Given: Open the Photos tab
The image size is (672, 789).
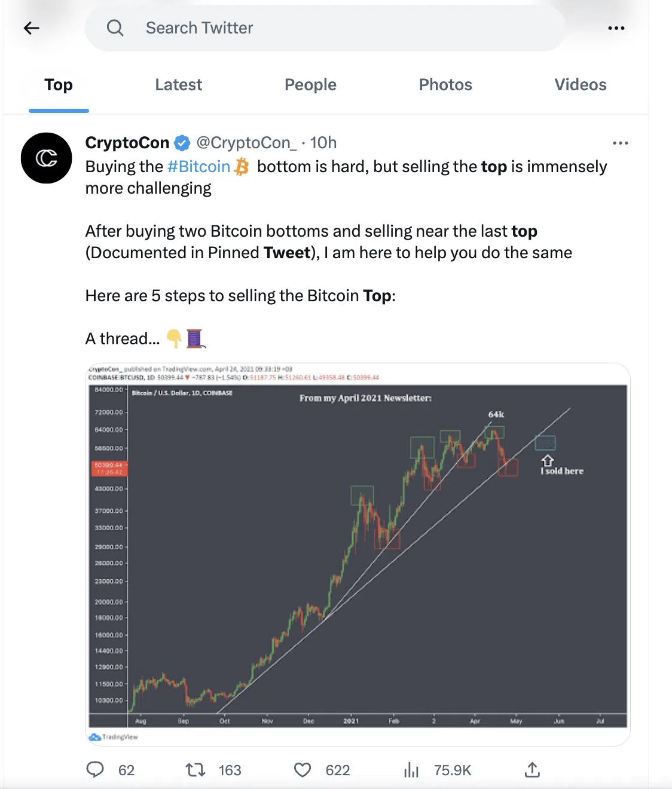Looking at the screenshot, I should coord(445,85).
